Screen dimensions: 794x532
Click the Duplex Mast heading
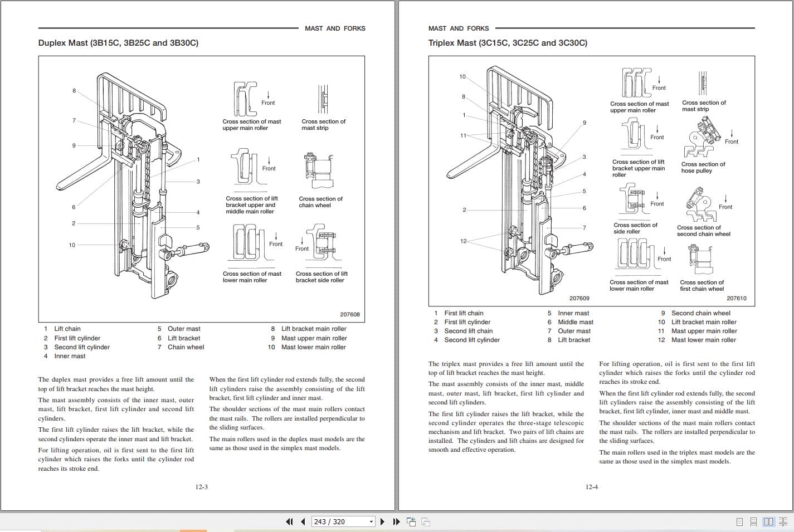[x=118, y=43]
